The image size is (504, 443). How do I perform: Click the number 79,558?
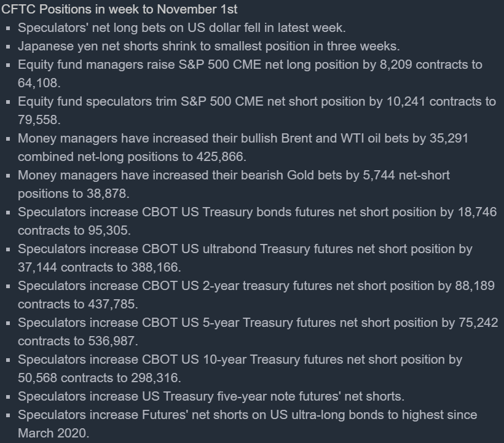tap(39, 120)
